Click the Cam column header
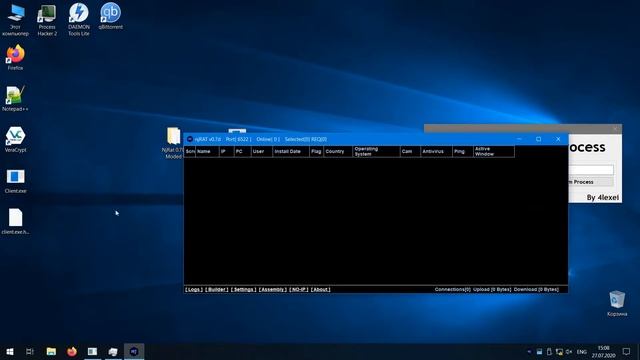This screenshot has width=640, height=360. (x=410, y=151)
